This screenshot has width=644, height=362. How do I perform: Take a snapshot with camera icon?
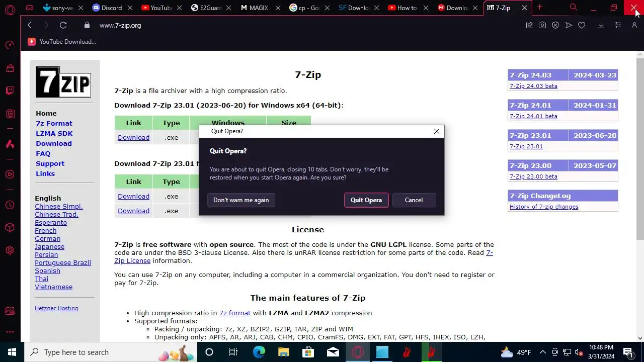[x=542, y=25]
